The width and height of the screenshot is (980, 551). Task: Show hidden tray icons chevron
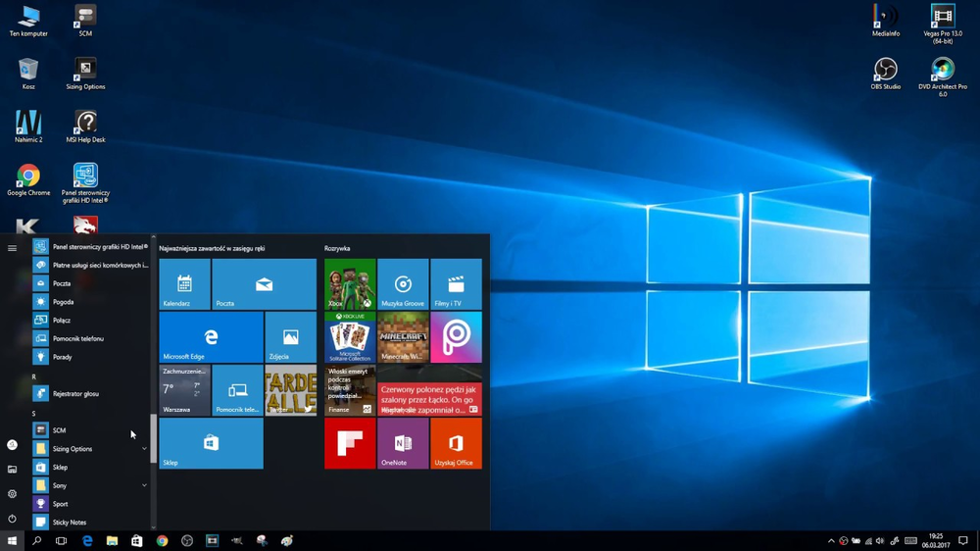point(831,541)
